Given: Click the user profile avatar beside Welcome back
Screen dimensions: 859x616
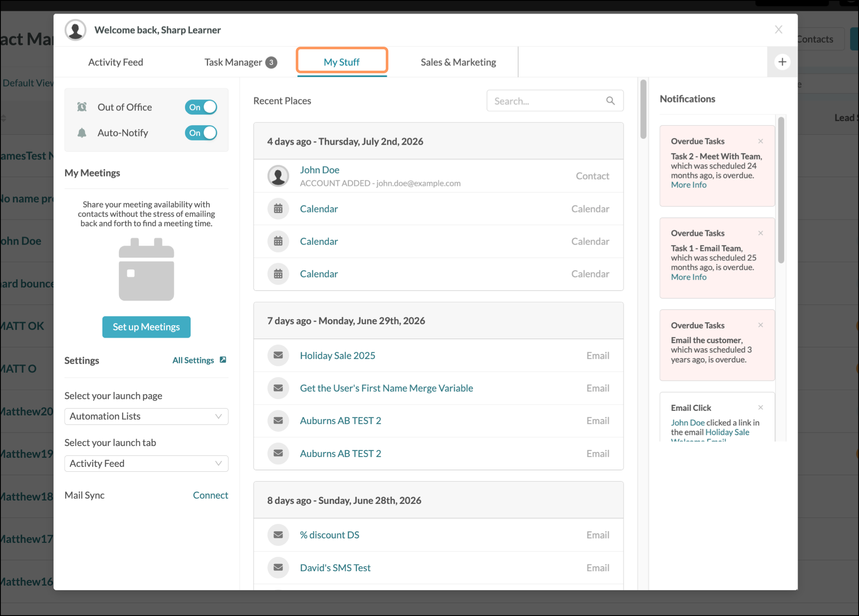Looking at the screenshot, I should coord(75,30).
